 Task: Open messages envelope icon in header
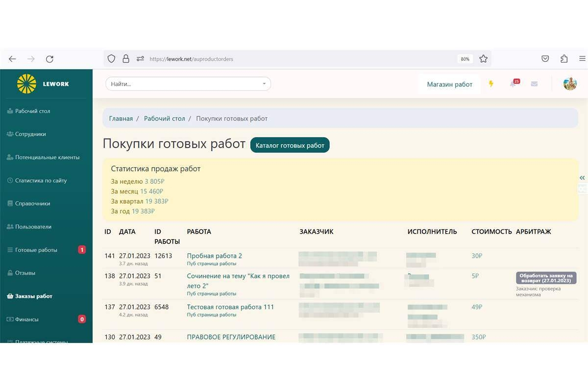[534, 84]
